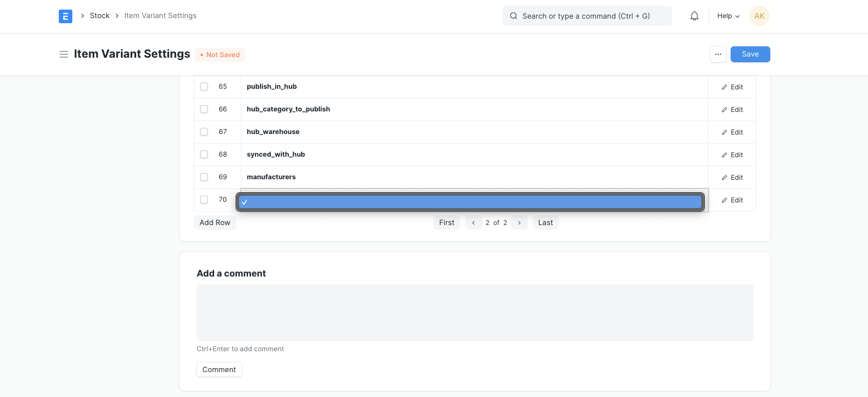Select the checkbox for row 65
Viewport: 868px width, 397px height.
tap(204, 87)
